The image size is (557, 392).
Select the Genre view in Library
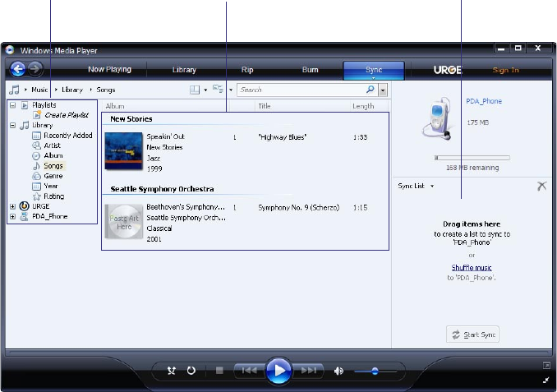tap(53, 176)
